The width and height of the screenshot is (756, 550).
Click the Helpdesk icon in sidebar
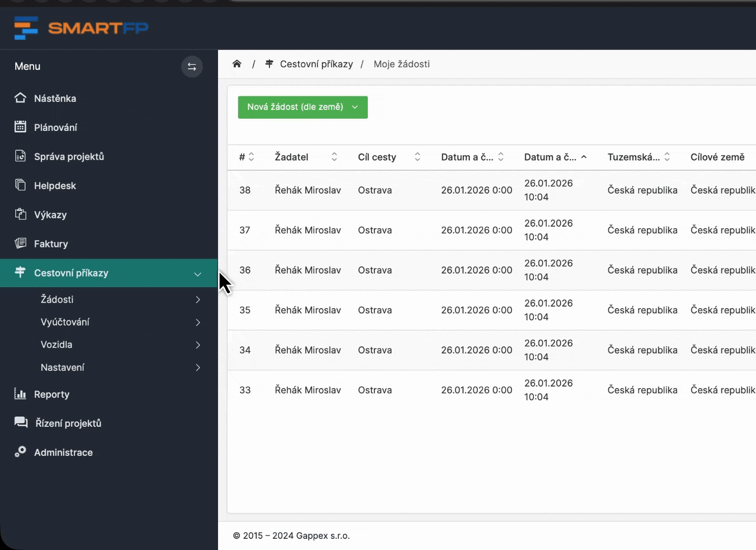tap(20, 185)
